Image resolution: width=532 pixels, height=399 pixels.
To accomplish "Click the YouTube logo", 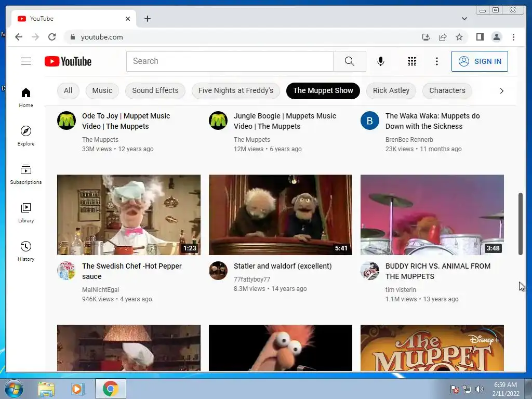I will click(68, 61).
